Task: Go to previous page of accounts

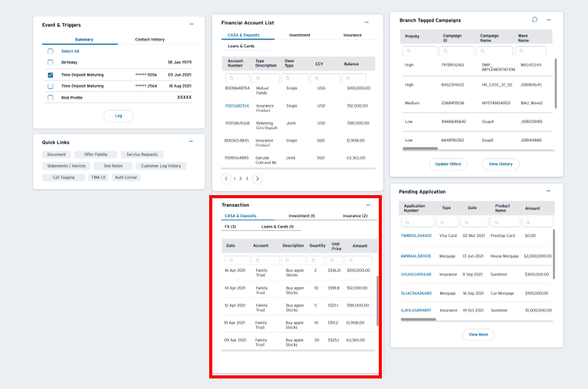Action: click(227, 178)
